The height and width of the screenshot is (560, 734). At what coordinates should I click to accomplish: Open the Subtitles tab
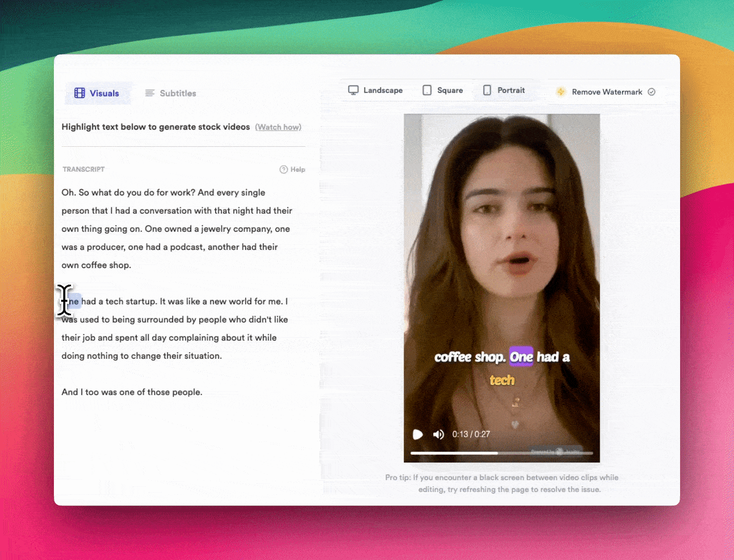click(171, 93)
